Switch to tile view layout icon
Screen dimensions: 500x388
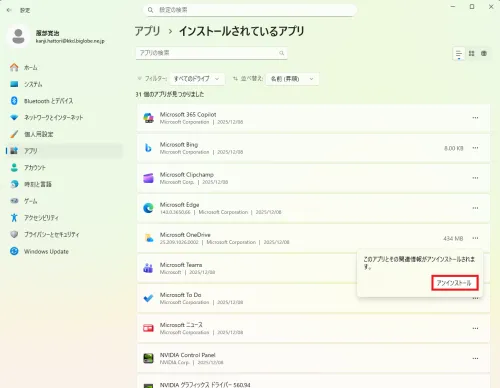[x=484, y=53]
